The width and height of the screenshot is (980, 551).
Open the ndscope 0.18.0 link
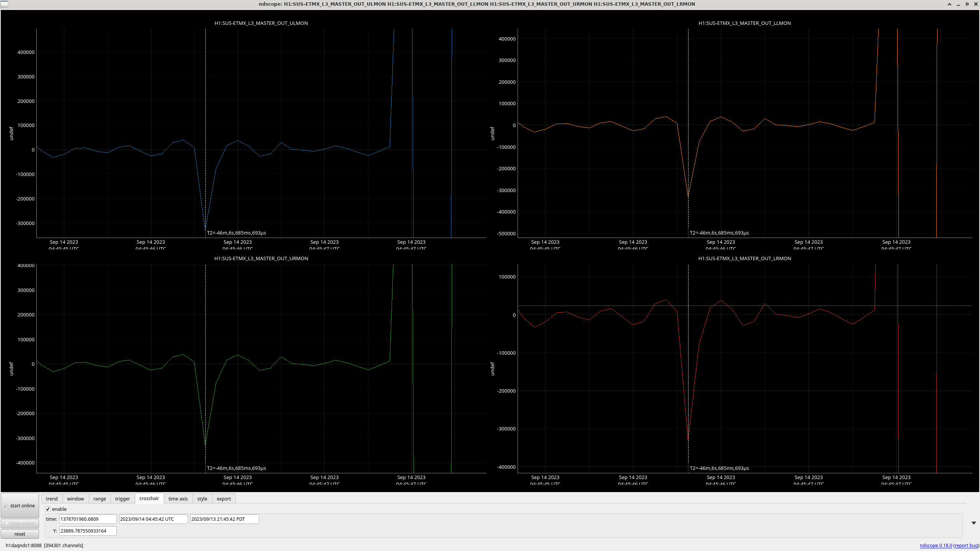936,545
